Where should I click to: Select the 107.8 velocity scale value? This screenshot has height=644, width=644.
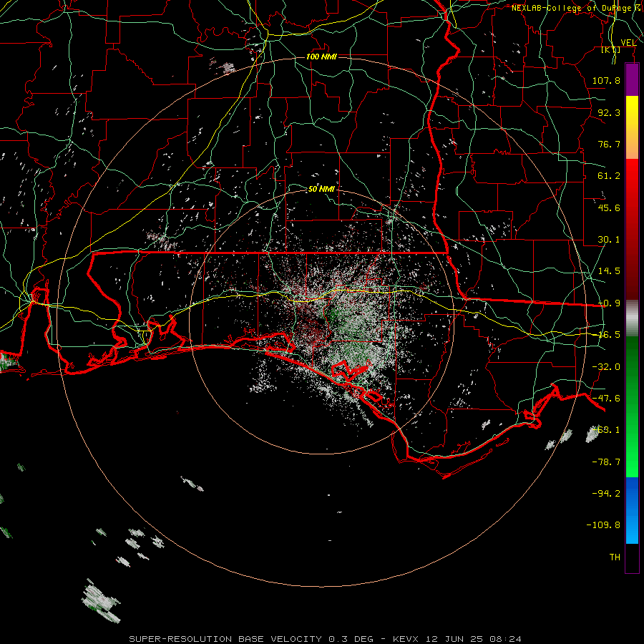606,80
